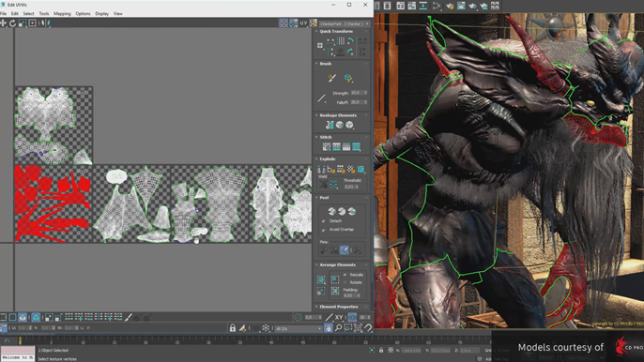This screenshot has height=362, width=644.
Task: Click the Padding value field
Action: point(351,295)
